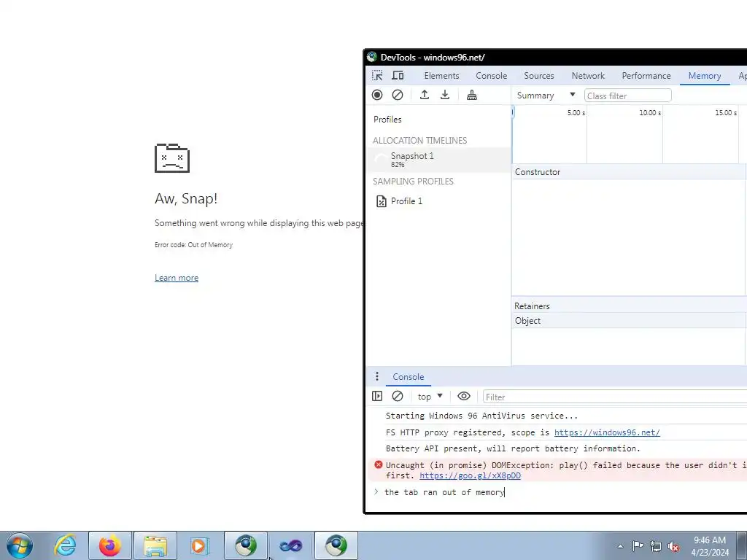Open Windows Start button
This screenshot has height=560, width=747.
coord(20,545)
